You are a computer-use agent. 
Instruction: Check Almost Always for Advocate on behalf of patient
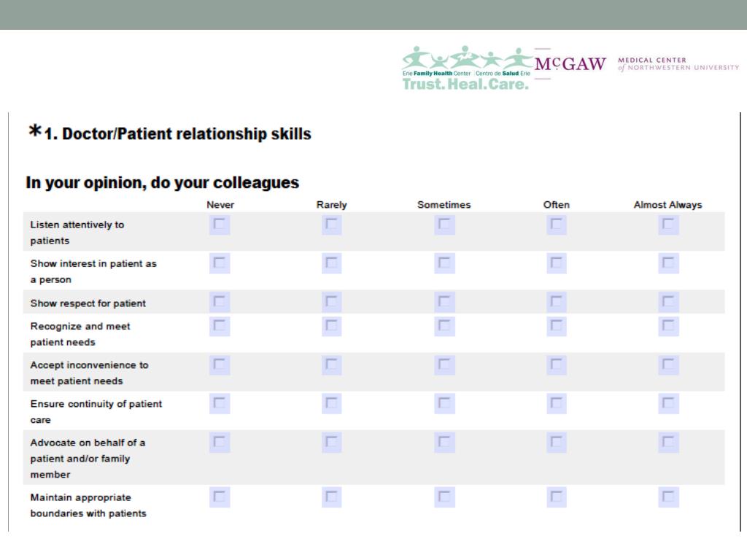tap(668, 443)
